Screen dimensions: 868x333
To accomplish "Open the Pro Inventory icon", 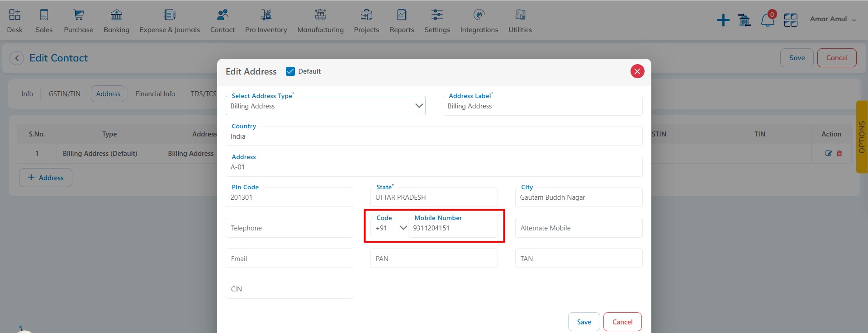I will [266, 15].
